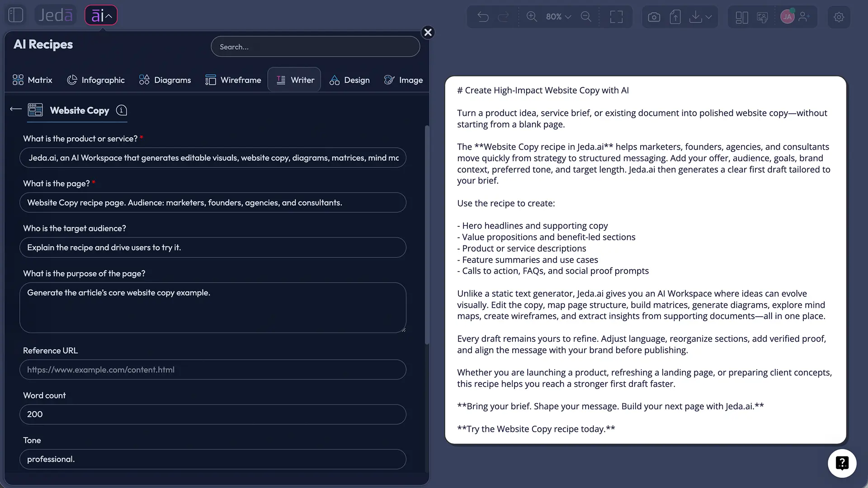Open the layout panels icon

[742, 17]
